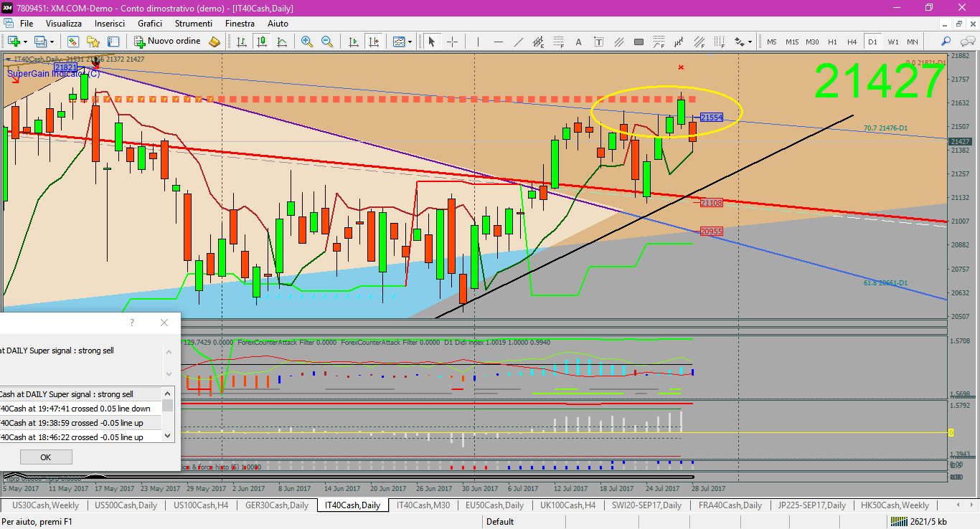Open the Grafici menu
This screenshot has width=980, height=529.
pyautogui.click(x=150, y=24)
